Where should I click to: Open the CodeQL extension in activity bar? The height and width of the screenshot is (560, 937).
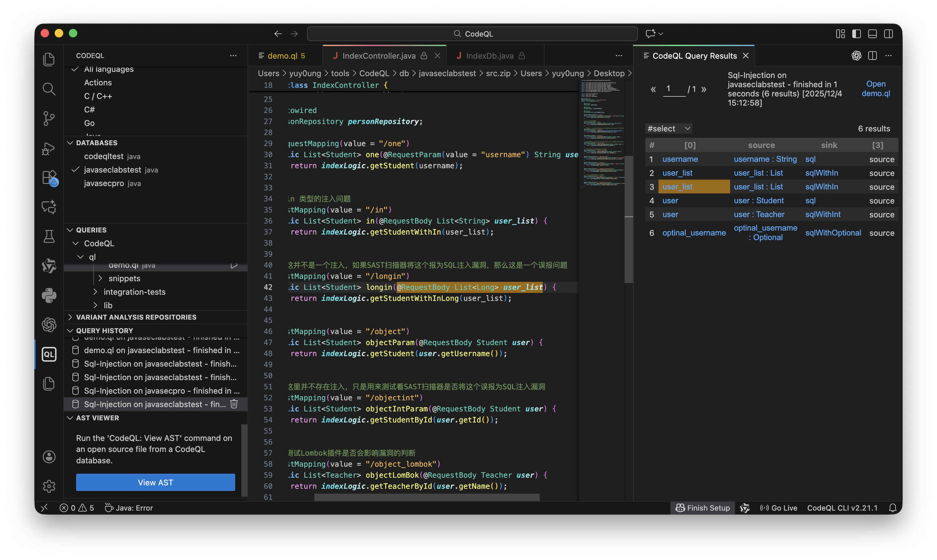point(49,354)
